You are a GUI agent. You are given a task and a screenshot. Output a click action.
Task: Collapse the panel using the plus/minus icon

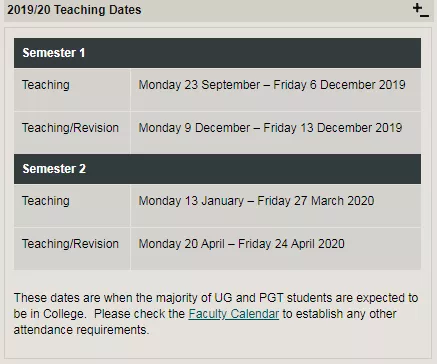(421, 10)
